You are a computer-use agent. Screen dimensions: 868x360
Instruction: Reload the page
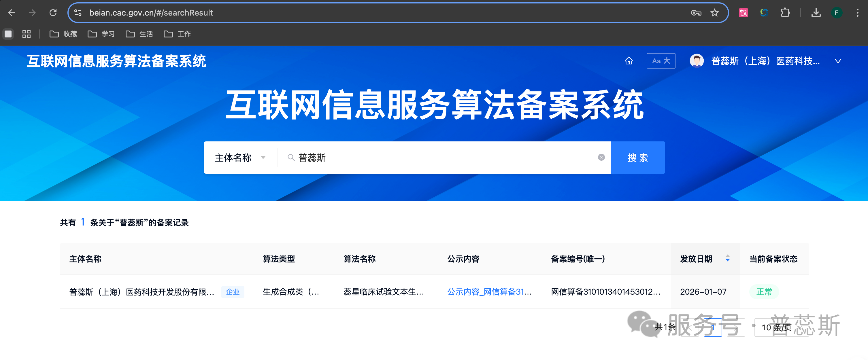click(53, 12)
